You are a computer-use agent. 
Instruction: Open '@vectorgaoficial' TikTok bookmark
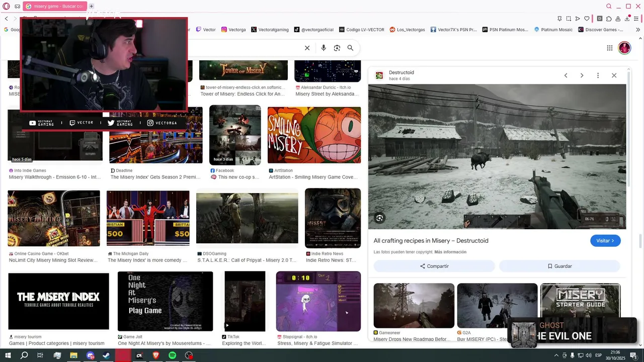tap(314, 30)
